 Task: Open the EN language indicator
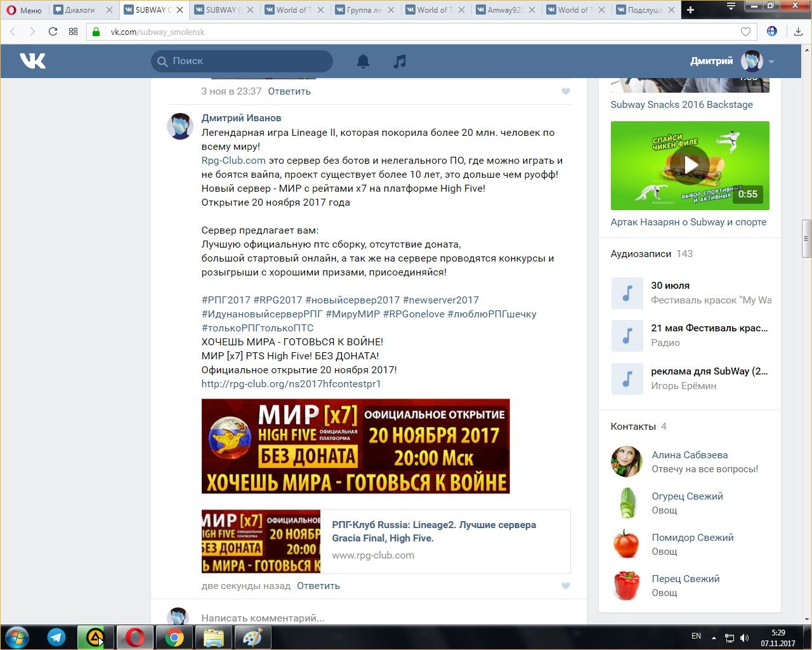pyautogui.click(x=696, y=636)
